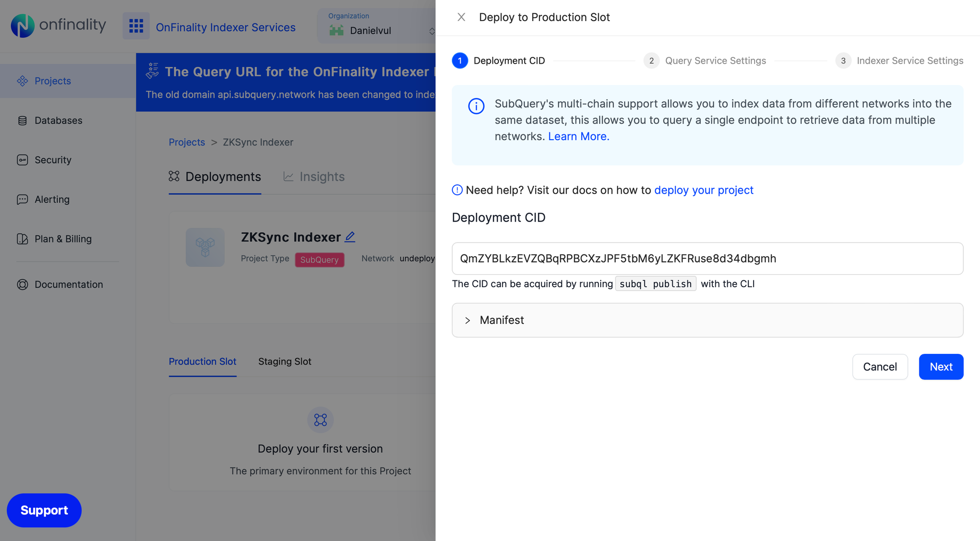Click the Databases sidebar icon

click(x=23, y=121)
